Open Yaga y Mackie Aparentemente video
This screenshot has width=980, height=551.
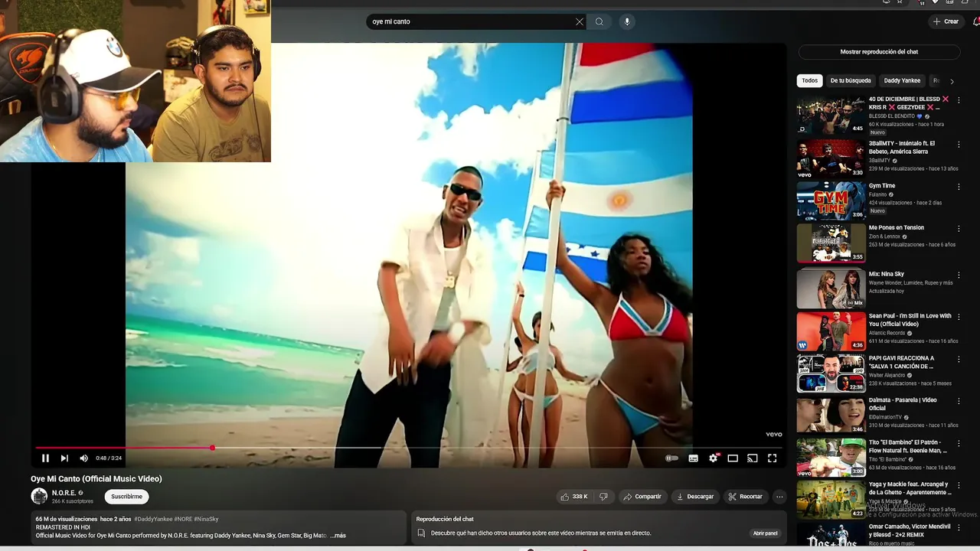(831, 499)
